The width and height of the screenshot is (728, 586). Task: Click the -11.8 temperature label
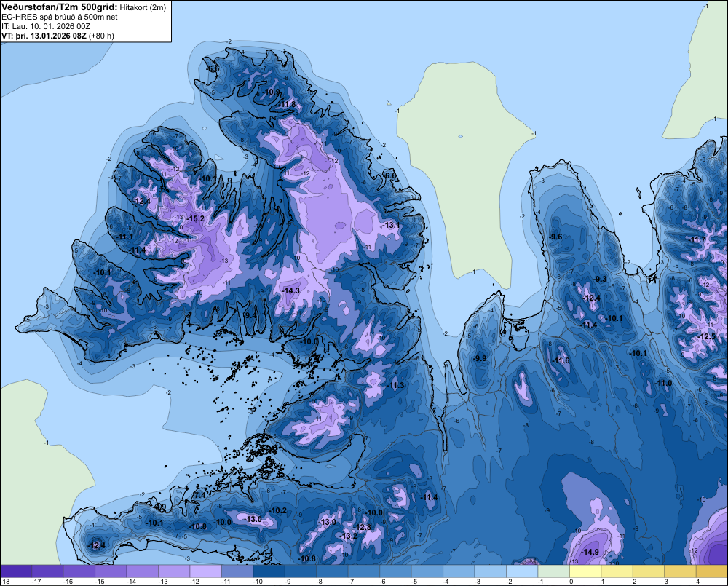[288, 104]
